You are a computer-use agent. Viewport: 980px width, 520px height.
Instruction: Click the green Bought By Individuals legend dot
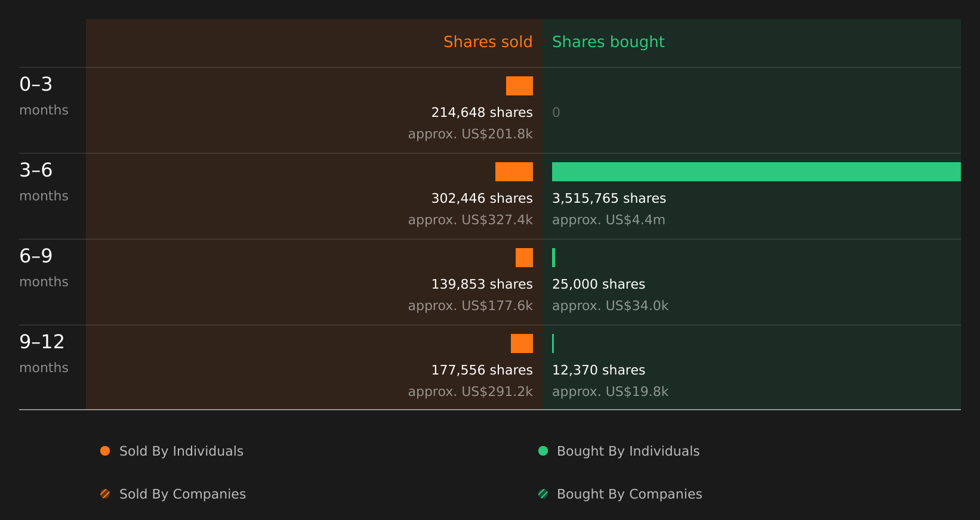point(543,451)
